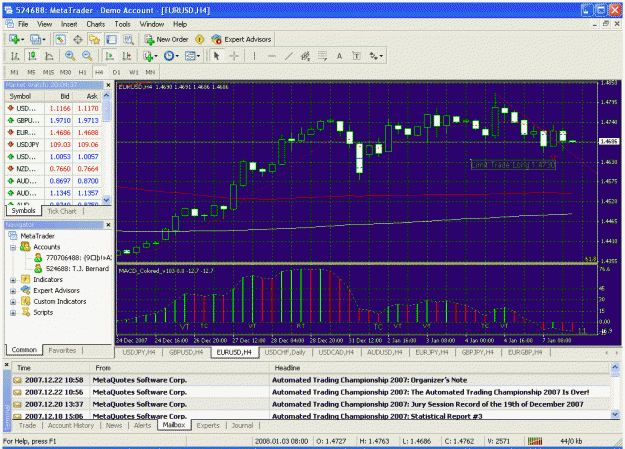Open the Profiles toolbar icon

click(x=37, y=39)
